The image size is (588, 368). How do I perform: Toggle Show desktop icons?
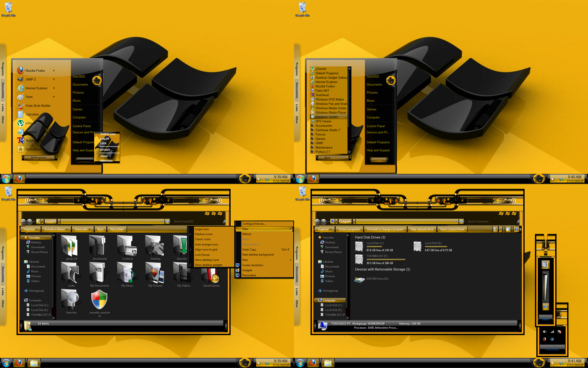207,260
